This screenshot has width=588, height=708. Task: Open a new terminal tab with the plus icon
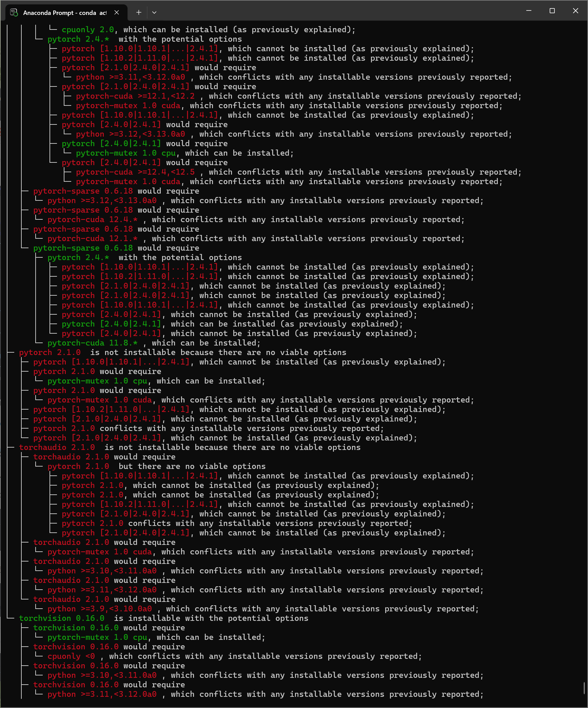pyautogui.click(x=138, y=12)
